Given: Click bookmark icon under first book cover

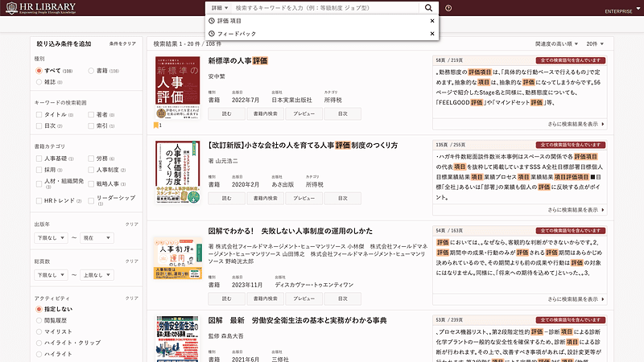Looking at the screenshot, I should 156,125.
